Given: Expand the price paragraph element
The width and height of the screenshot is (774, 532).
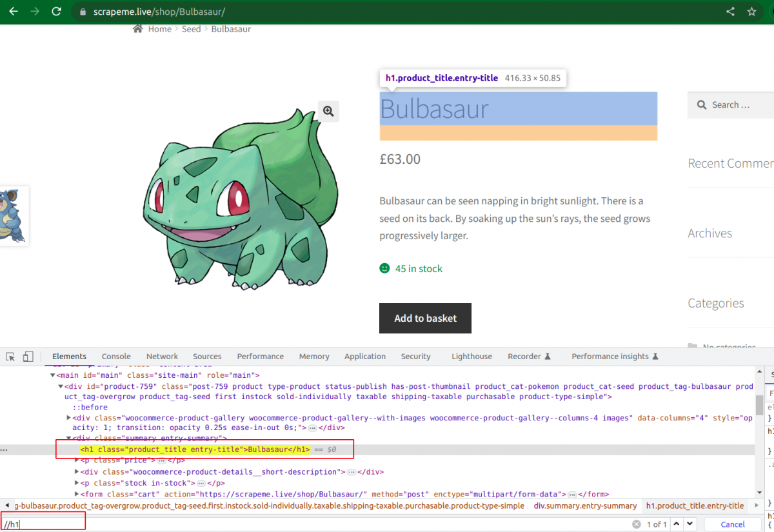Looking at the screenshot, I should tap(77, 460).
